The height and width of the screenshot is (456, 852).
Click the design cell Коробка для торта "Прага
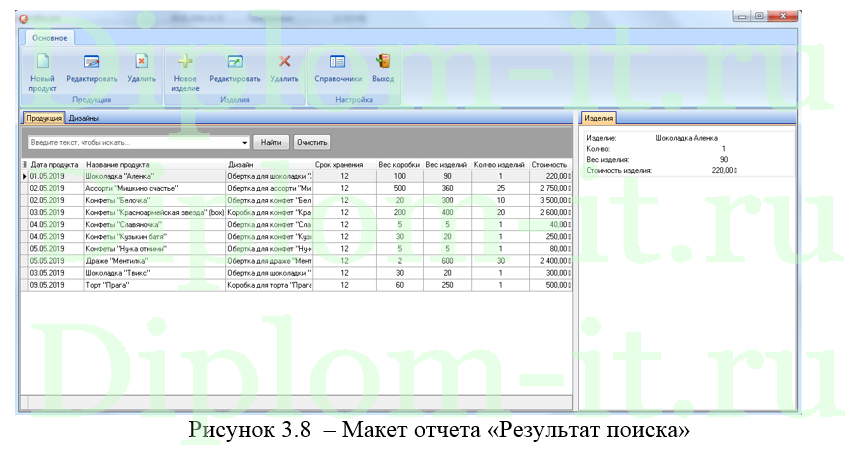pos(269,285)
